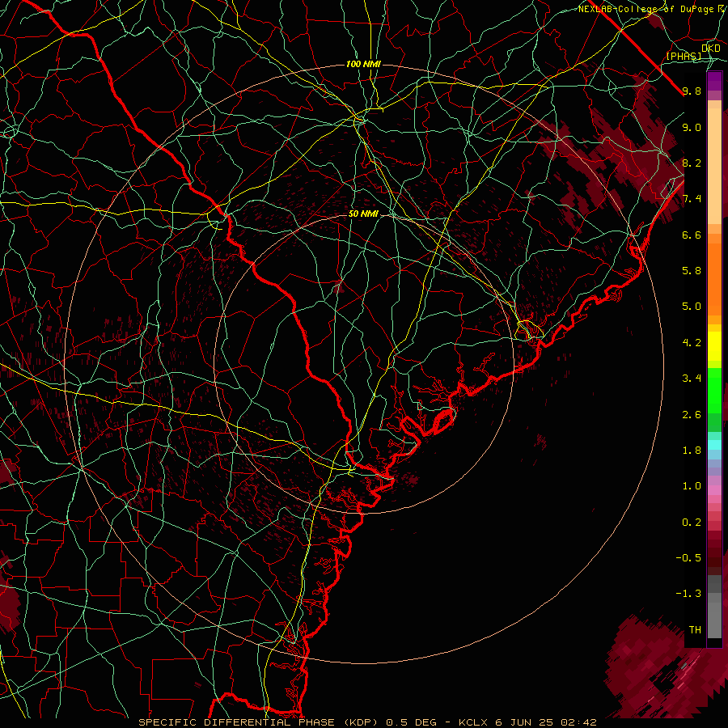Click the peach segment of the color bar
Viewport: 728px width, 728px height.
point(714,167)
